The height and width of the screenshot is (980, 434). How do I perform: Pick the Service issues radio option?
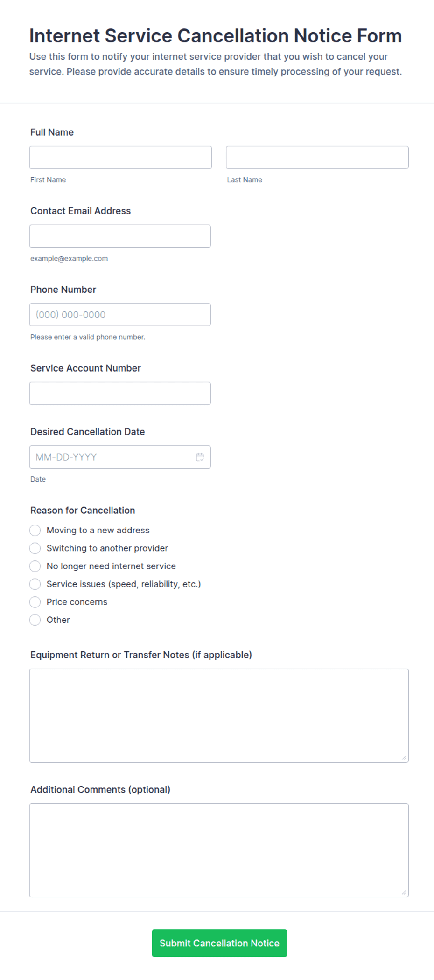(x=35, y=584)
